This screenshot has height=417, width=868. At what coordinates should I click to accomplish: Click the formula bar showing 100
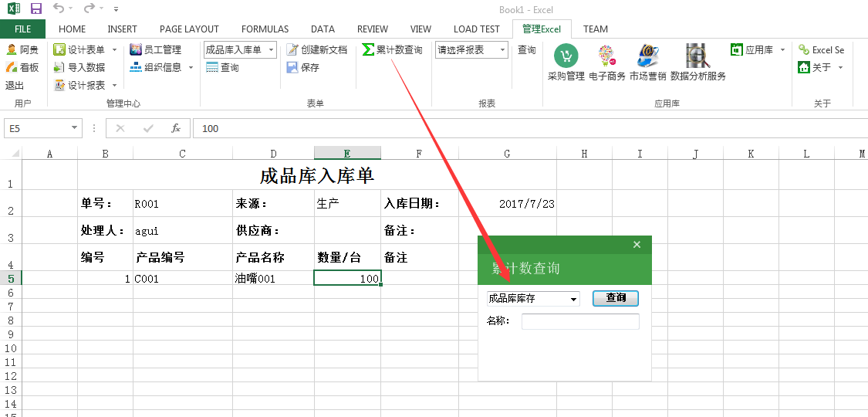(x=530, y=128)
